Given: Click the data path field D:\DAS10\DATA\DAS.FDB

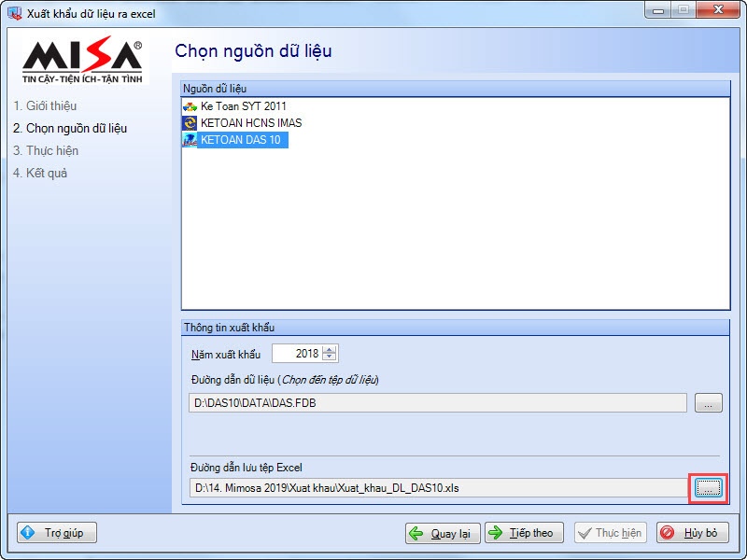Looking at the screenshot, I should [x=438, y=403].
